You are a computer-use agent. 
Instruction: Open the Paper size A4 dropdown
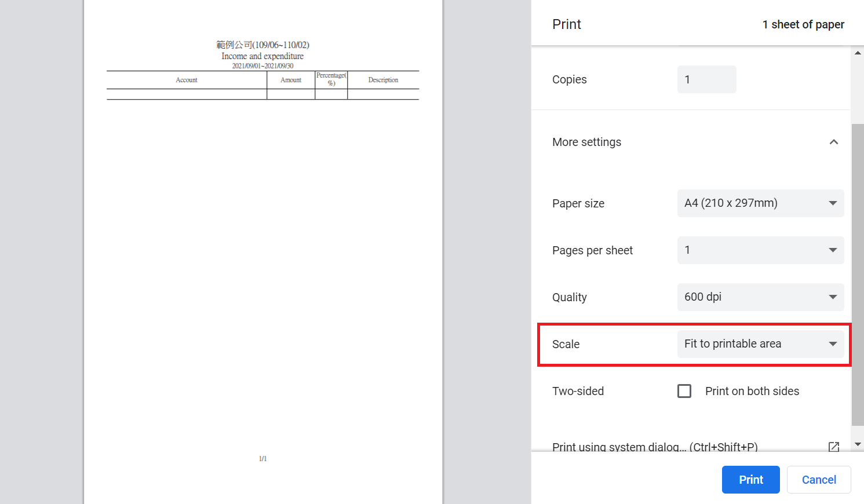760,203
